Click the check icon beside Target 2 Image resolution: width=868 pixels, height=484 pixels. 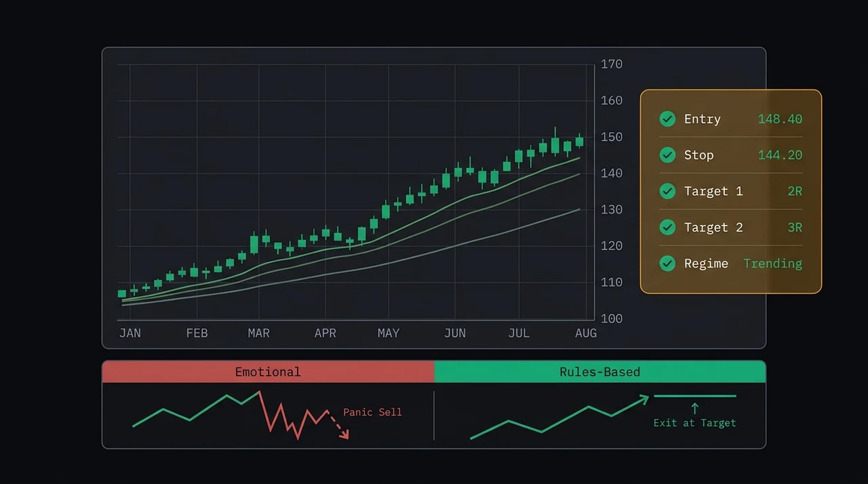click(667, 227)
